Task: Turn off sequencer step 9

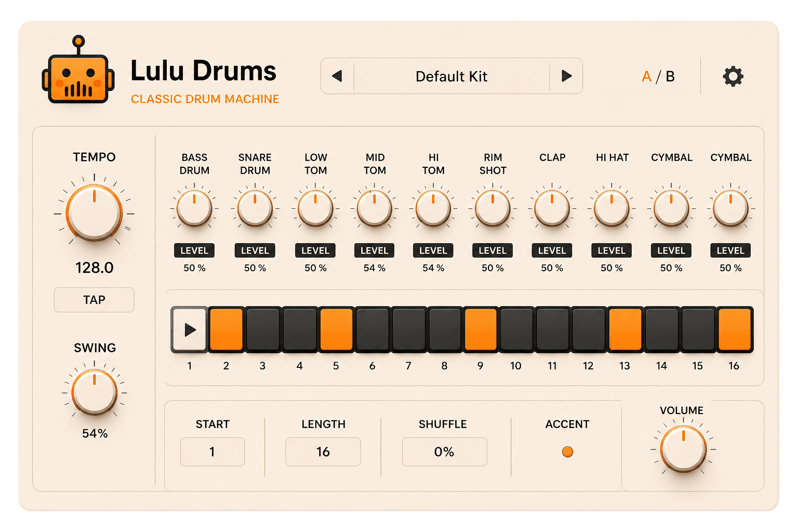Action: tap(481, 329)
